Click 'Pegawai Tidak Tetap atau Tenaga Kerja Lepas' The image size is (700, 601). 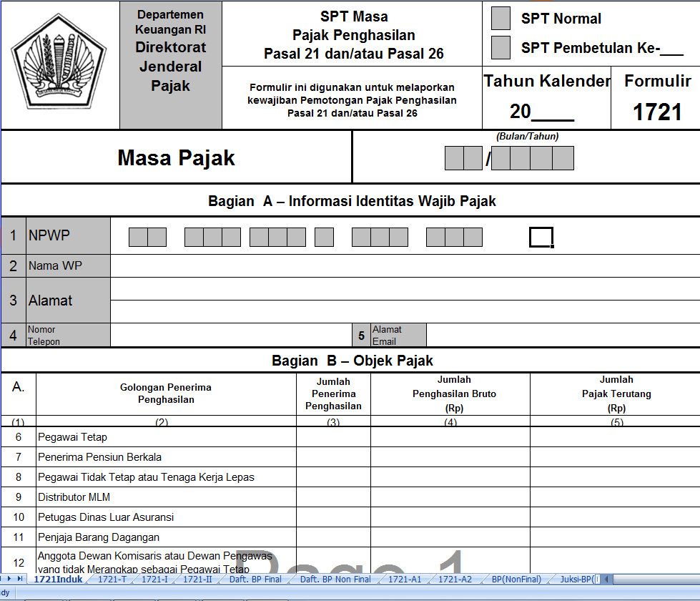pos(146,477)
